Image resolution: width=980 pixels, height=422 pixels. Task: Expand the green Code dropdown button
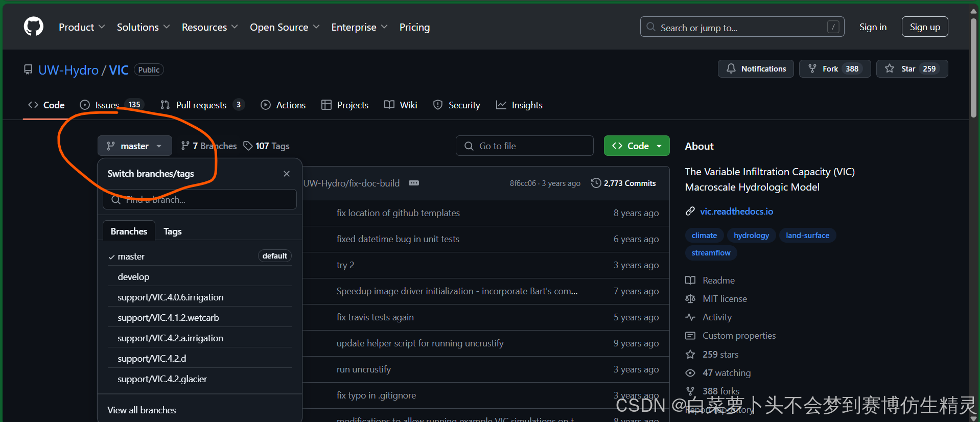pyautogui.click(x=637, y=146)
